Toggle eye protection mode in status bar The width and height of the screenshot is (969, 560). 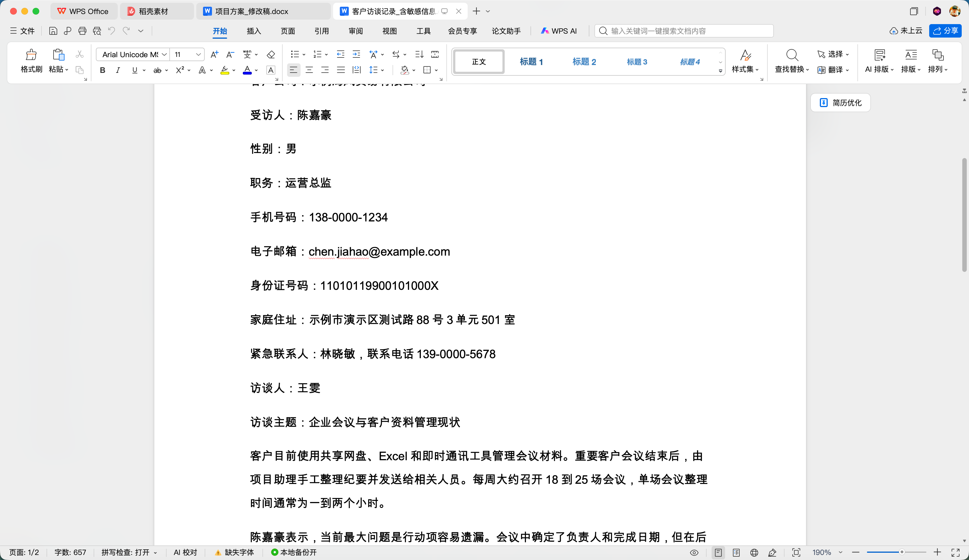[x=694, y=552]
